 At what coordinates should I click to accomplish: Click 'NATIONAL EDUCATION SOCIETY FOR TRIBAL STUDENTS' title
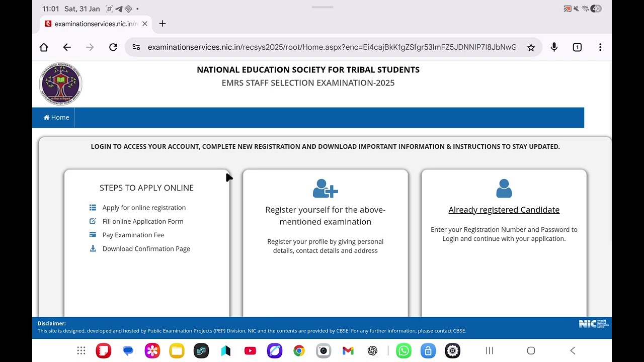click(x=308, y=70)
